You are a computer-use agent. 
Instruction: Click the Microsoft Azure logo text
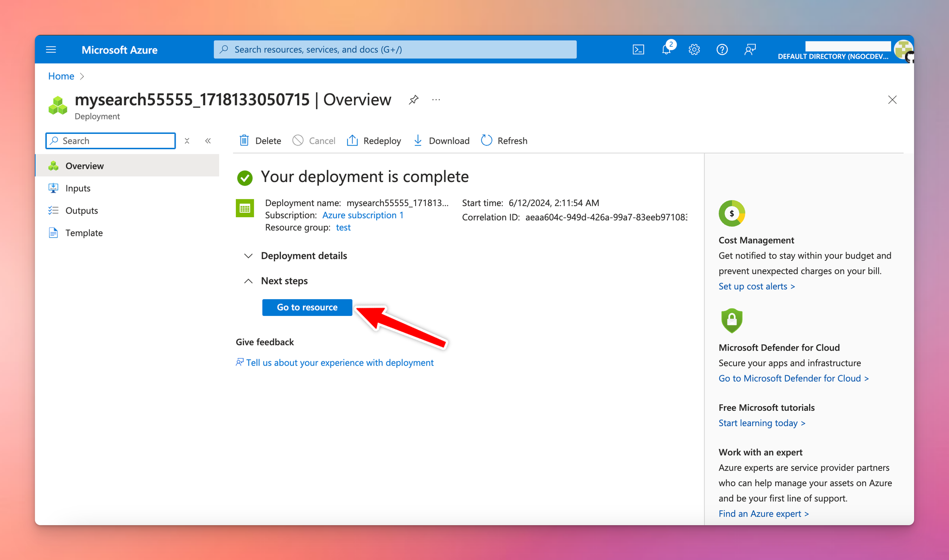tap(120, 50)
